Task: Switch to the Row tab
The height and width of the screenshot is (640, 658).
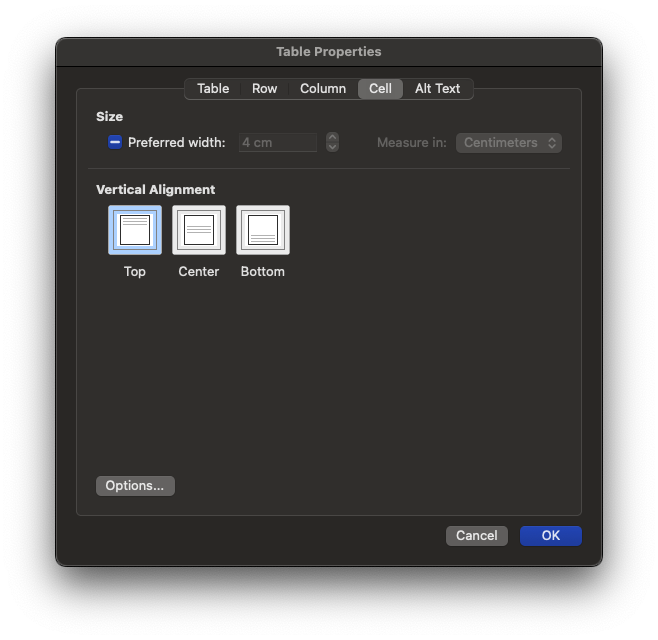Action: click(x=264, y=89)
